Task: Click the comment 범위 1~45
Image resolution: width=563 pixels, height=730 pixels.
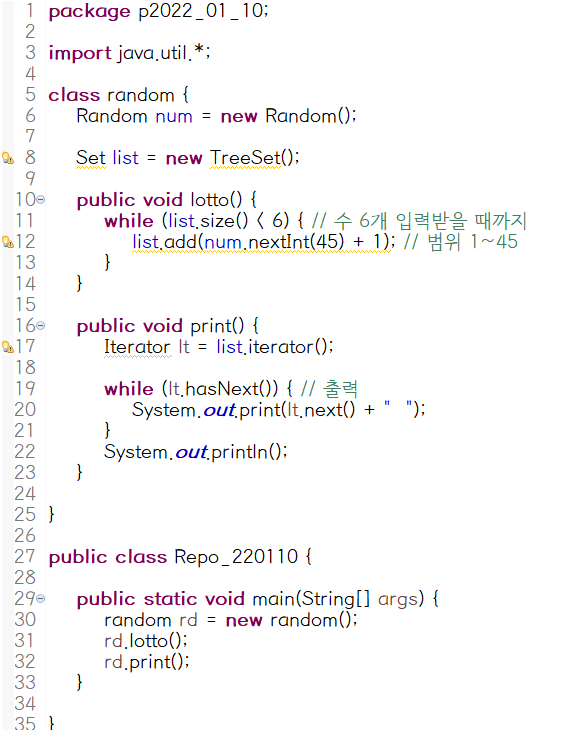Action: 461,242
